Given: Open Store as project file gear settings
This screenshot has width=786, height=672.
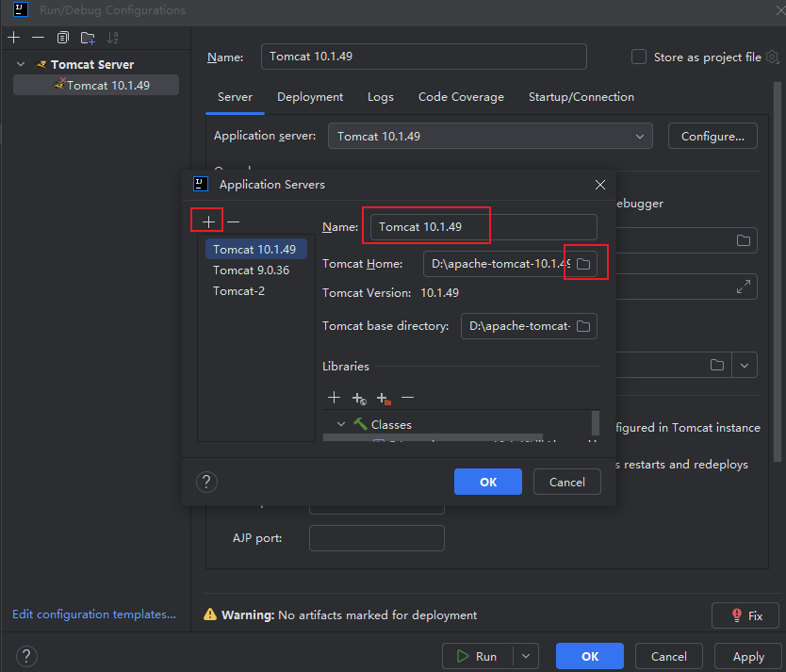Looking at the screenshot, I should 773,57.
